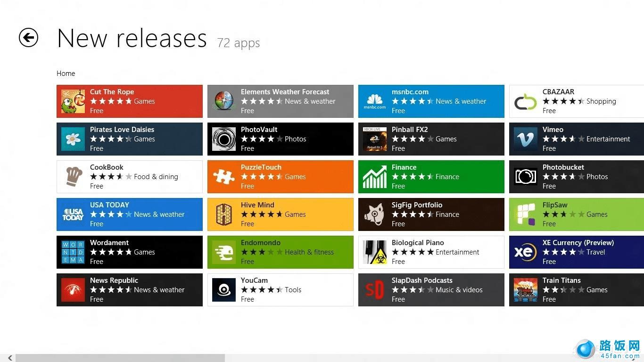Click the Vimeo play icon
This screenshot has height=362, width=644.
pos(525,139)
